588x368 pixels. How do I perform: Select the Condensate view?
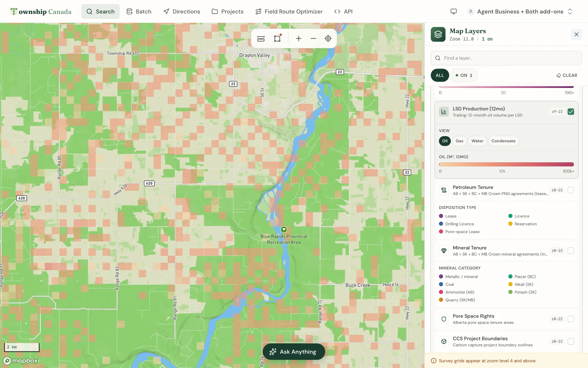coord(503,141)
